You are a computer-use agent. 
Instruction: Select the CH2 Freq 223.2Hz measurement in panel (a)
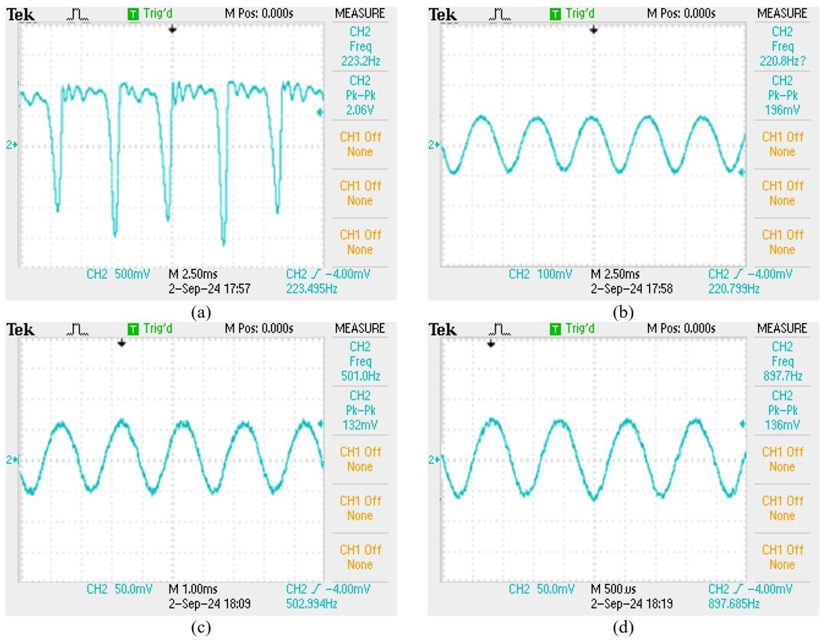(x=360, y=46)
